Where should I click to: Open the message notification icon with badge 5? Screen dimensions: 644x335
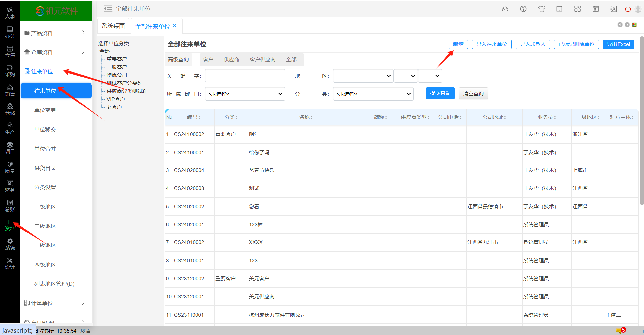620,331
